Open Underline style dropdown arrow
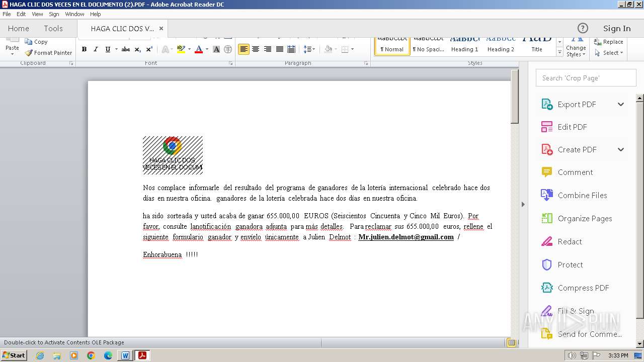 pyautogui.click(x=116, y=49)
